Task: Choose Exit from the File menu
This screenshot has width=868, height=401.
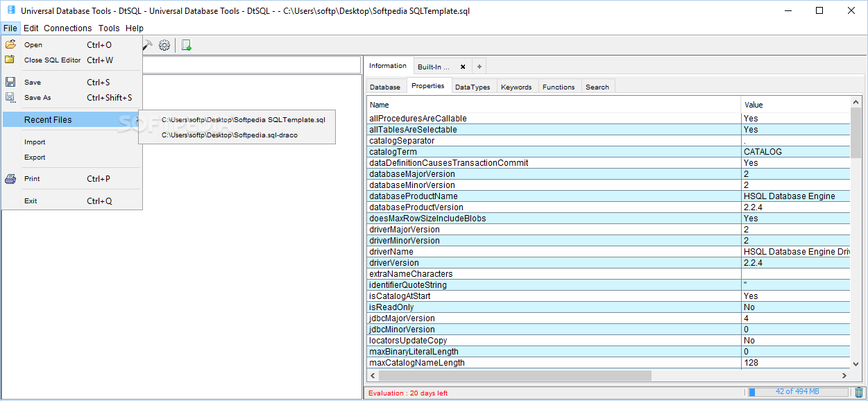Action: click(72, 200)
